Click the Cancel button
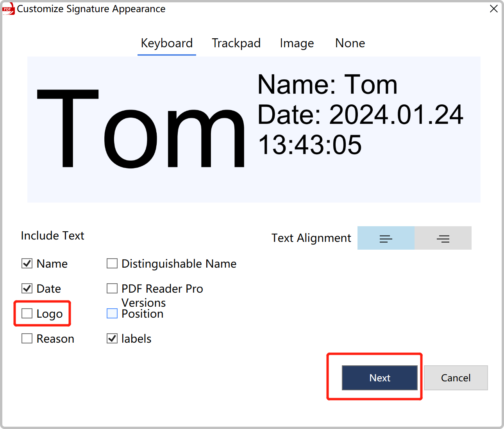504x429 pixels. (456, 378)
